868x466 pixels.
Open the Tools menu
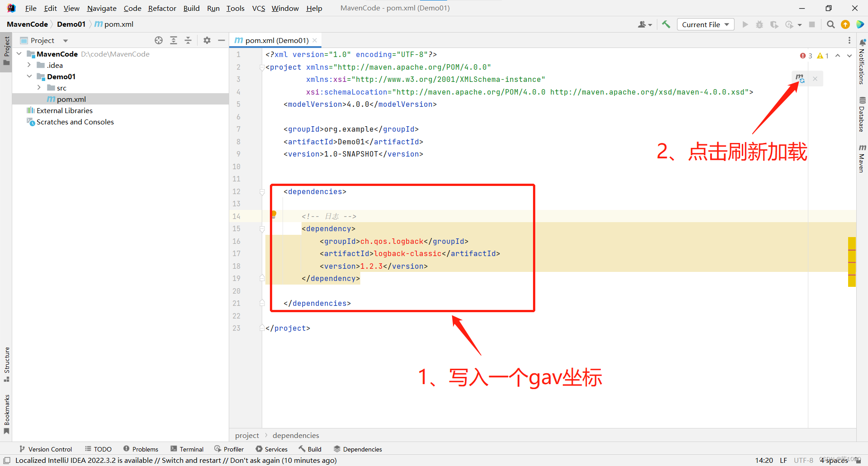coord(235,8)
